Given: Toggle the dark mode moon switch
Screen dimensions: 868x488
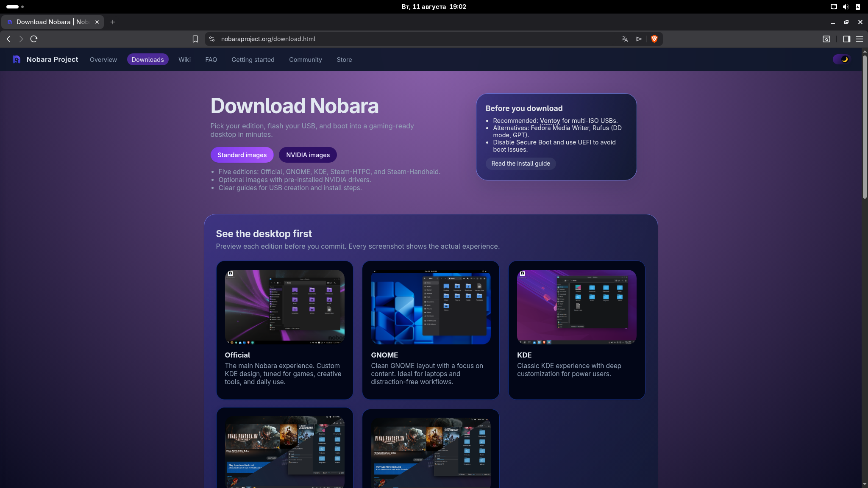Looking at the screenshot, I should coord(841,59).
